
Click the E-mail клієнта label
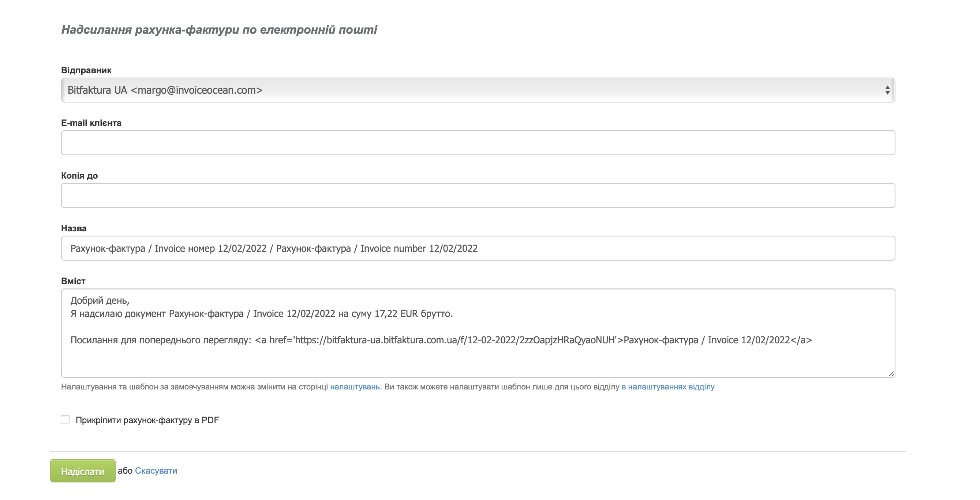(x=91, y=123)
